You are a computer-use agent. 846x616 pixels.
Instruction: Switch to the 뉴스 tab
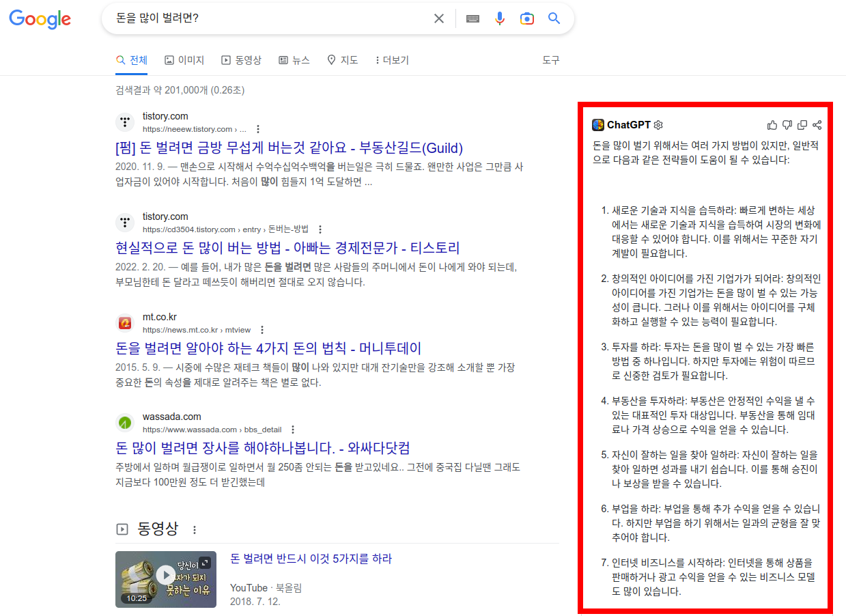294,60
